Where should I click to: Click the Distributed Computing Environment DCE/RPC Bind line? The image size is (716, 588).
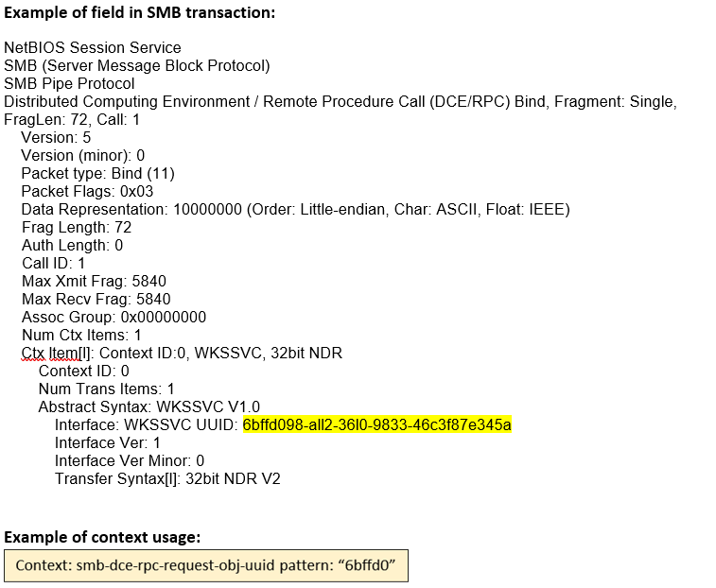tap(341, 101)
